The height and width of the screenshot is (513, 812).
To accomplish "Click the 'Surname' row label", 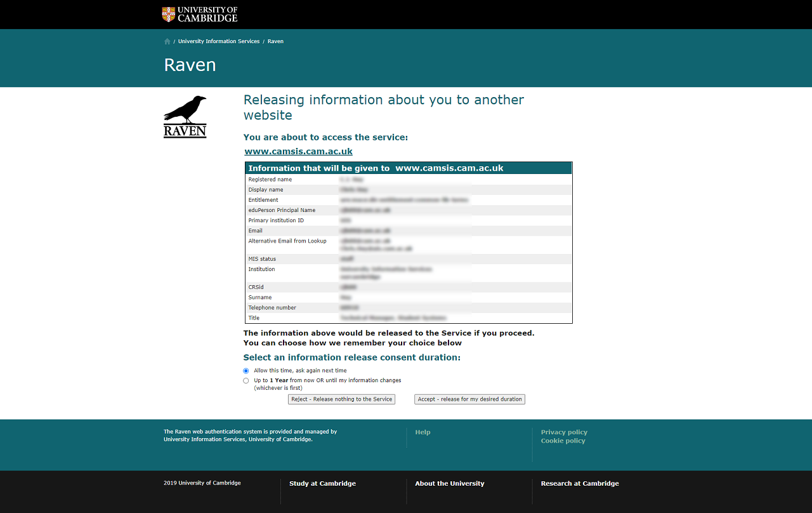I will click(x=260, y=297).
